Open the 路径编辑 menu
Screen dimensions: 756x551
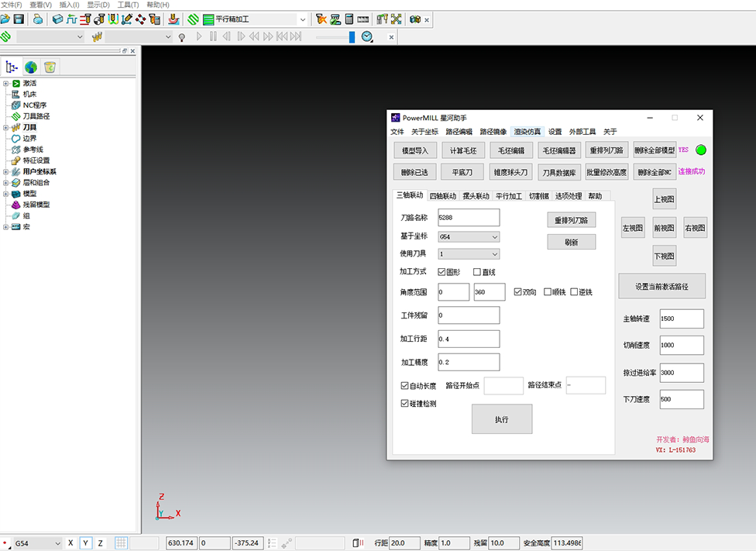(x=459, y=132)
